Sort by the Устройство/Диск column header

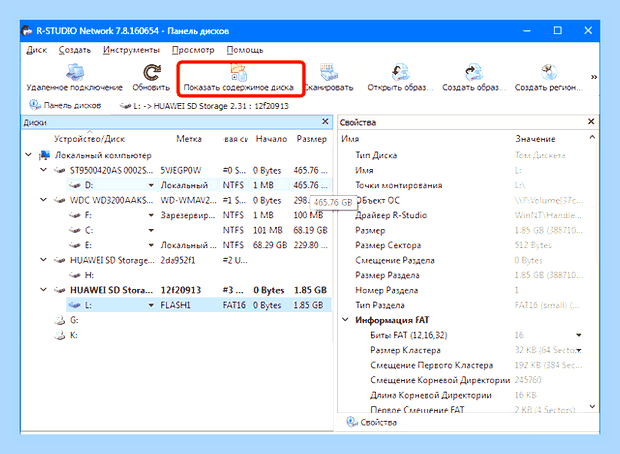point(89,139)
